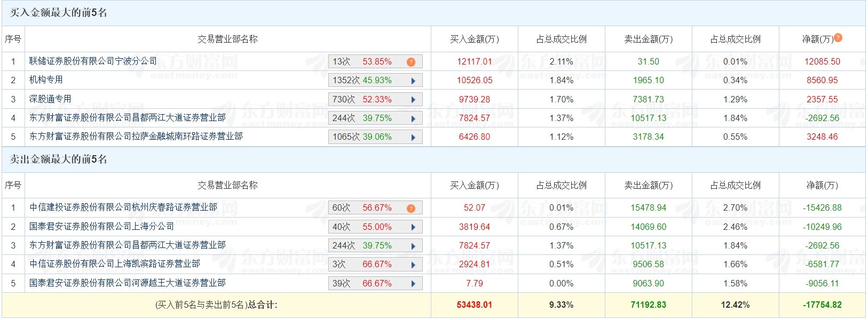Click net amount -6581.77
Image resolution: width=868 pixels, height=320 pixels.
(823, 265)
